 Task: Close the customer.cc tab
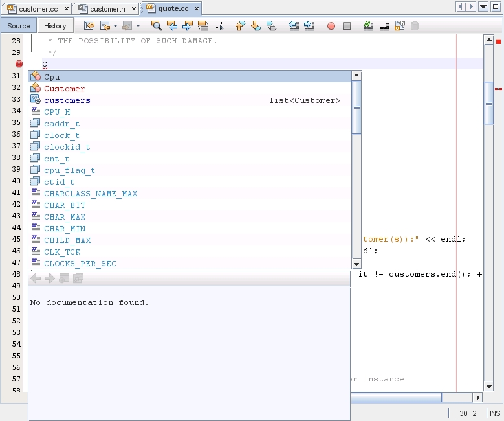67,9
